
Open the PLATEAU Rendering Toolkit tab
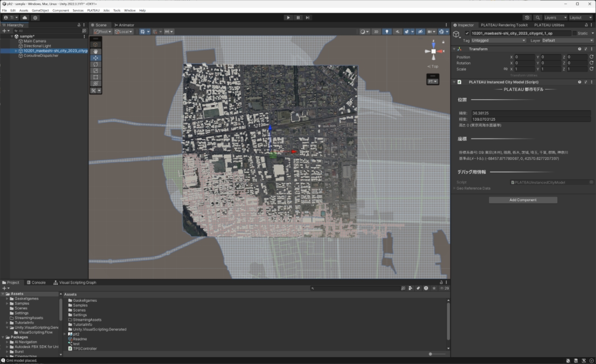pyautogui.click(x=504, y=25)
